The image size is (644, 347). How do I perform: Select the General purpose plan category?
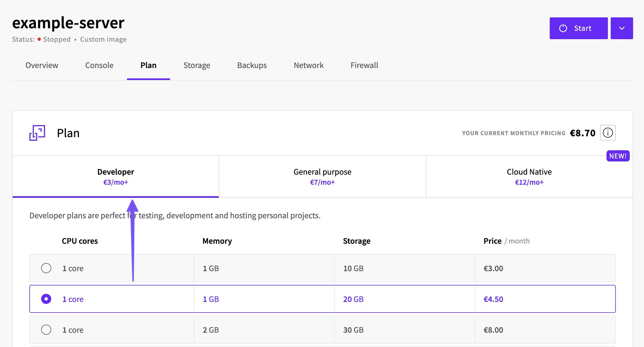click(323, 177)
